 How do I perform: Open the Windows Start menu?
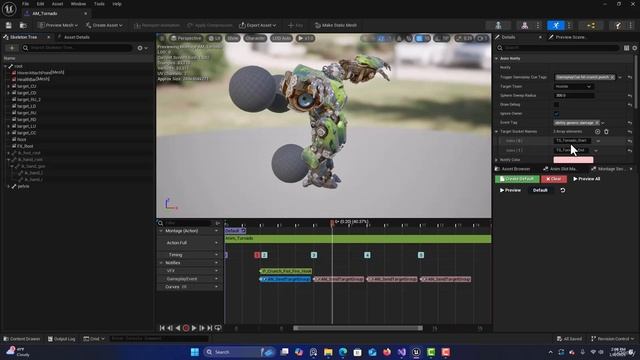pyautogui.click(x=195, y=352)
